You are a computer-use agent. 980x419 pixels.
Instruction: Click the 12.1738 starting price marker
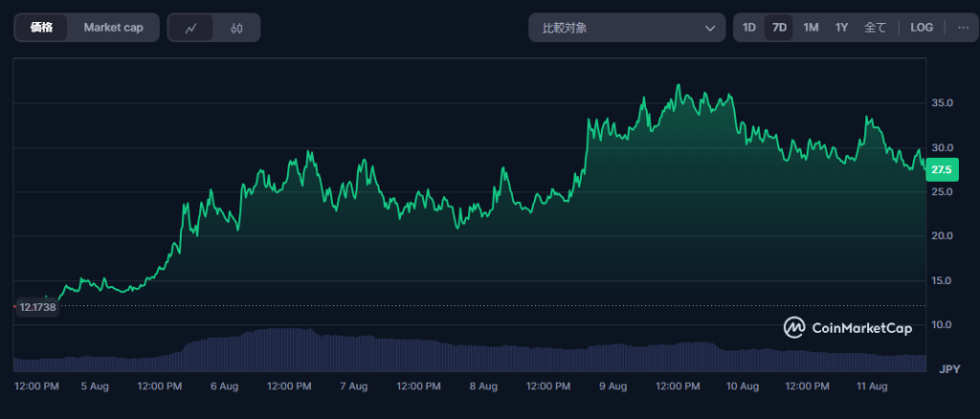point(37,306)
